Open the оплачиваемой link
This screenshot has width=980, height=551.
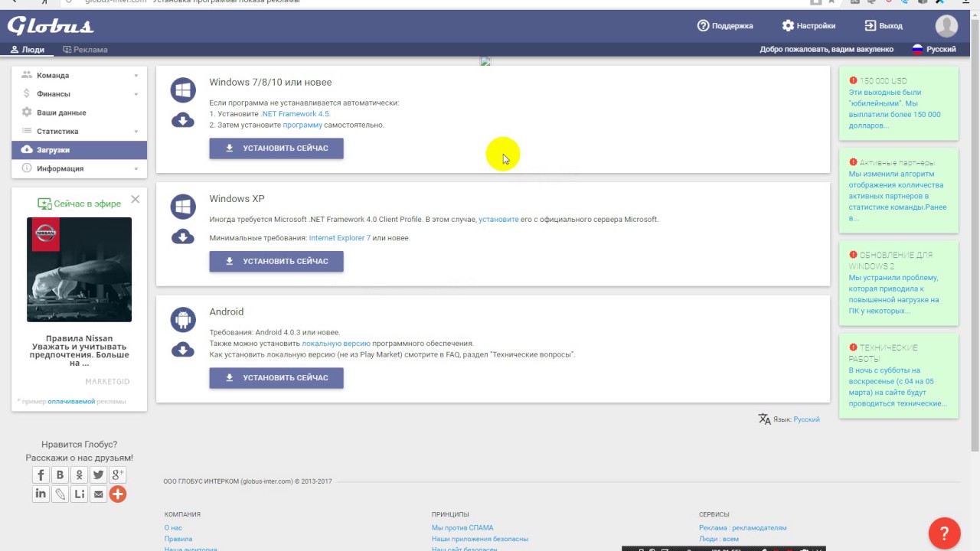click(71, 401)
